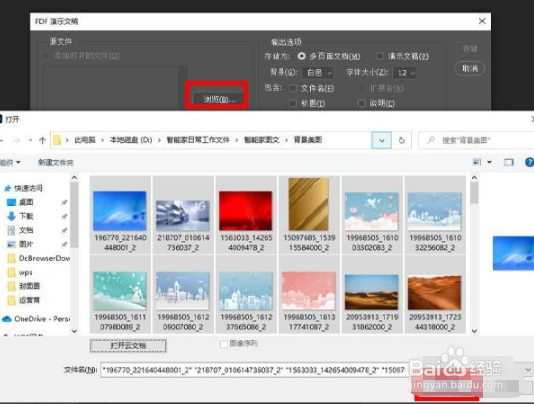534x404 pixels.
Task: Open the 背景 color dropdown showing 白色
Action: click(x=319, y=73)
